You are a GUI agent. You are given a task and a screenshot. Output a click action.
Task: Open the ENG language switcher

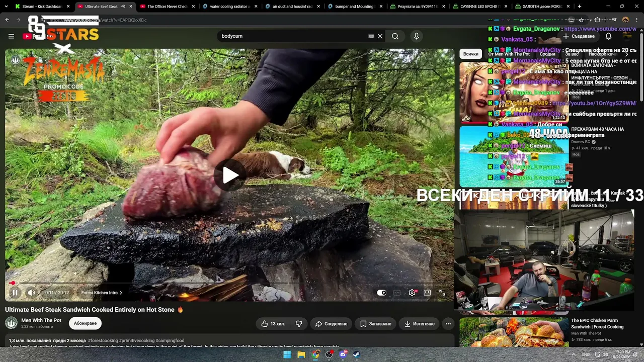pos(586,354)
